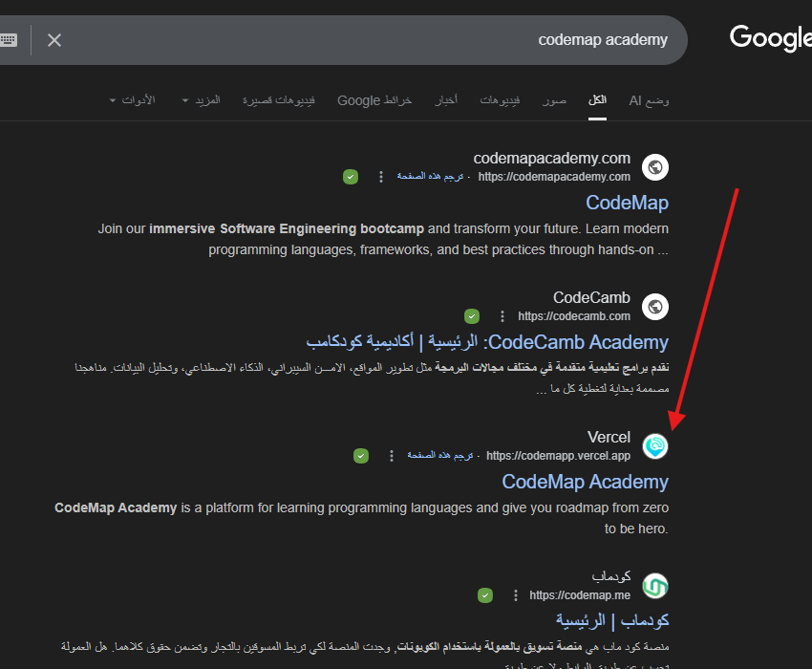Viewport: 812px width, 669px height.
Task: Open the CodeCamb Academy result title link
Action: tap(487, 342)
